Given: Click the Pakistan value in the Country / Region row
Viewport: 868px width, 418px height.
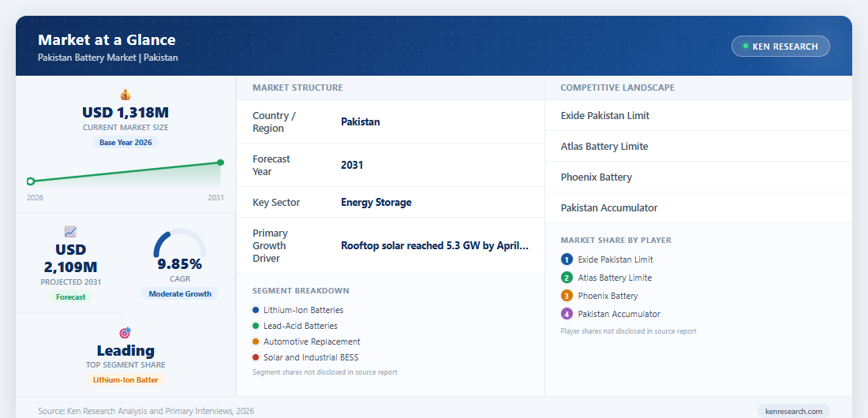Looking at the screenshot, I should coord(361,121).
